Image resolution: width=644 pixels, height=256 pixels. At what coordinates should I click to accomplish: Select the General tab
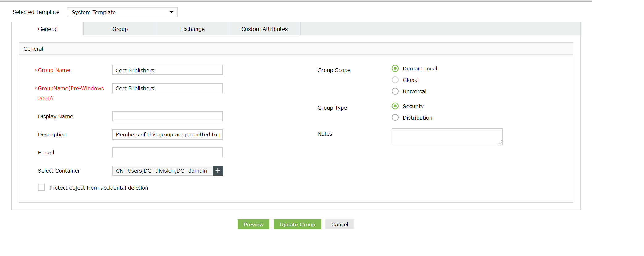coord(48,29)
